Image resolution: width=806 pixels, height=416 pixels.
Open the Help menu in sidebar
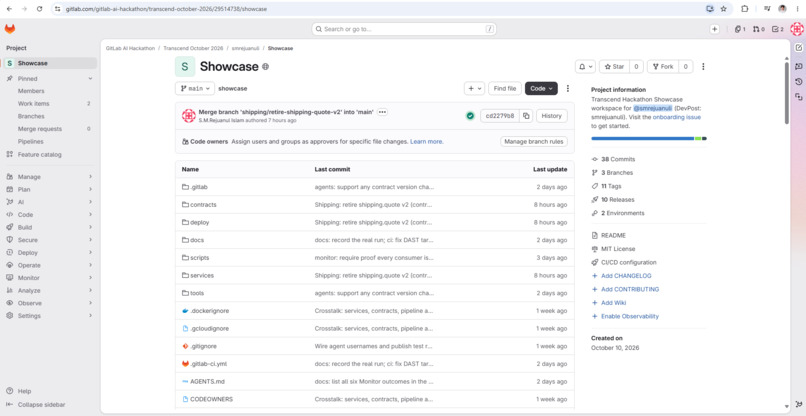(x=24, y=391)
